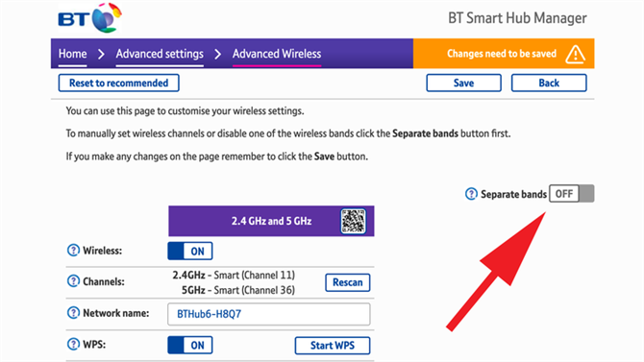Click the Network name text field
The height and width of the screenshot is (362, 644).
pos(268,314)
